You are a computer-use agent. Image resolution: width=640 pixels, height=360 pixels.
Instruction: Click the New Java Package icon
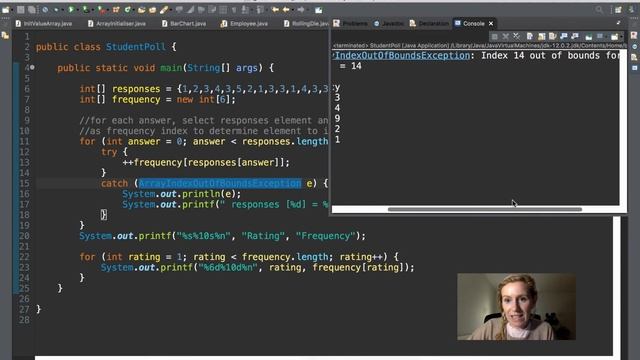tap(116, 9)
